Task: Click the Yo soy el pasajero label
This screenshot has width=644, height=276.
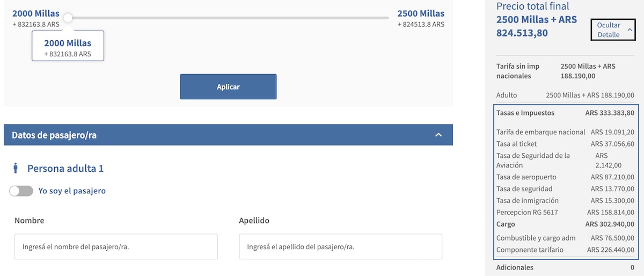Action: coord(72,191)
